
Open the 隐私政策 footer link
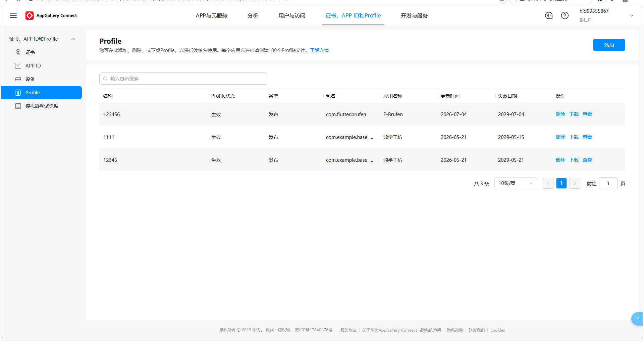click(x=455, y=330)
